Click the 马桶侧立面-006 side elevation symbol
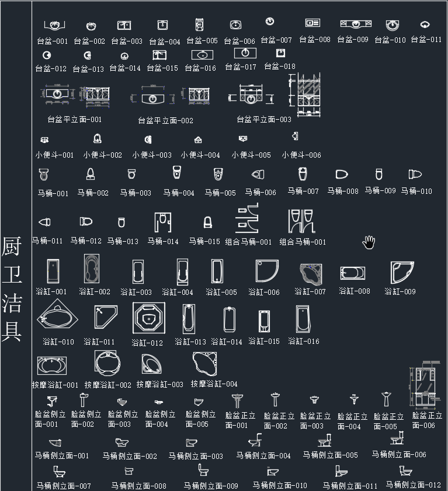This screenshot has height=491, width=448. click(397, 438)
